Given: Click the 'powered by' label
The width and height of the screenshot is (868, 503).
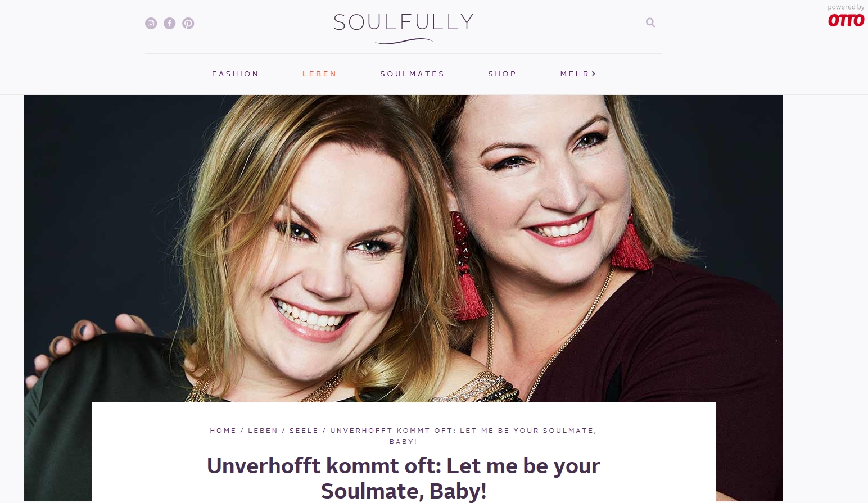Looking at the screenshot, I should coord(846,7).
